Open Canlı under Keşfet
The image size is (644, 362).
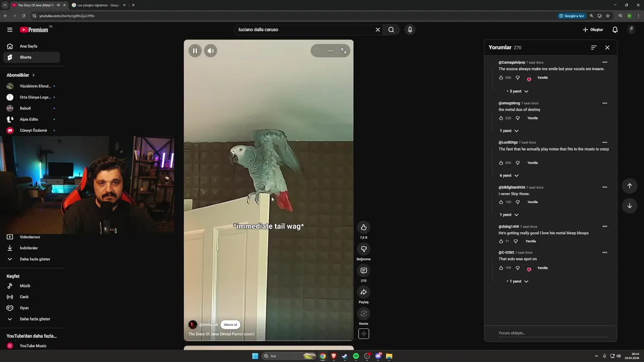click(31, 297)
